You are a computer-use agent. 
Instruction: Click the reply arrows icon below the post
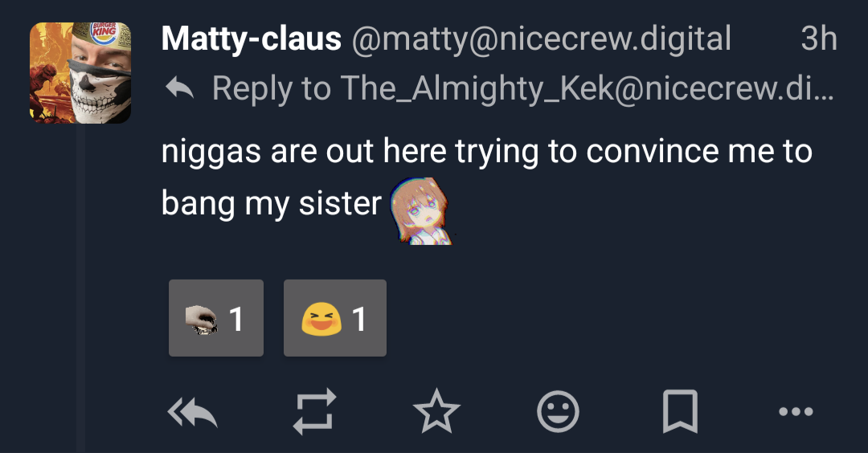point(193,413)
